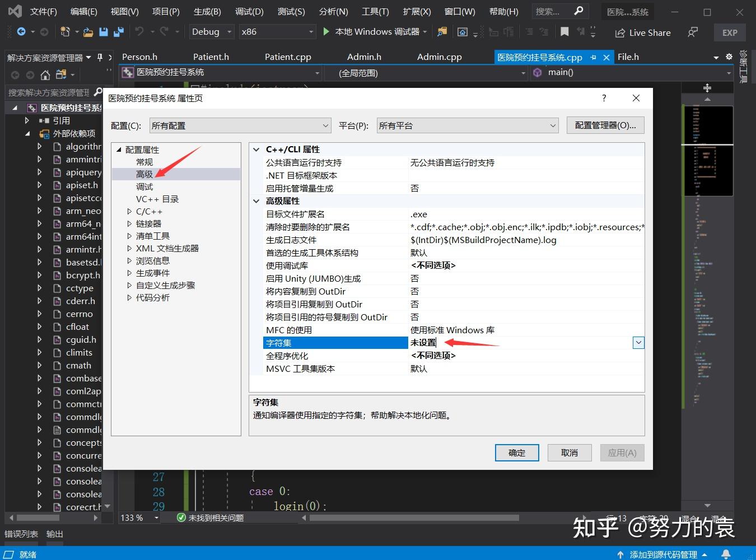Click the 配置管理器(O)... button
The height and width of the screenshot is (560, 756).
point(605,125)
